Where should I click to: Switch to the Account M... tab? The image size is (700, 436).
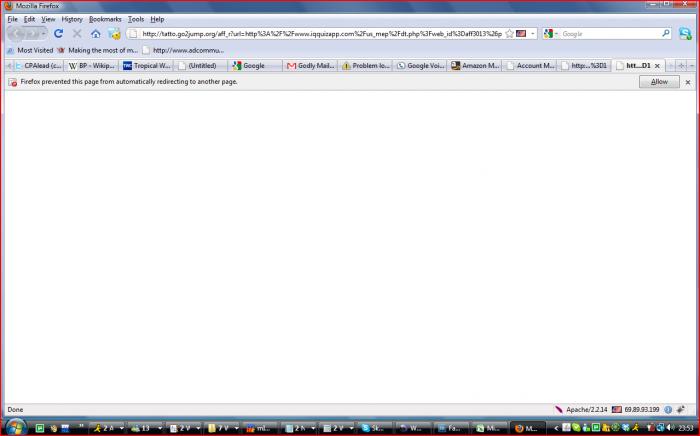[x=529, y=66]
